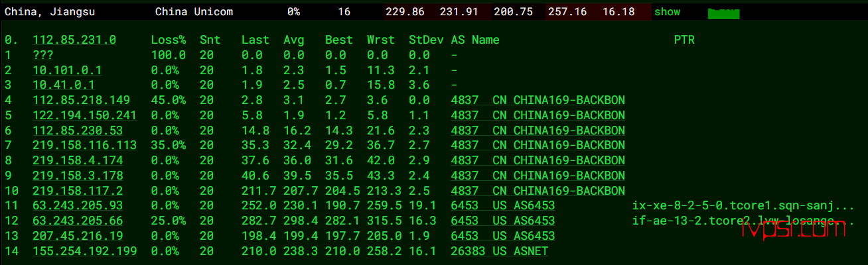The image size is (868, 265).
Task: Click the 'PTR' column header
Action: pos(684,40)
